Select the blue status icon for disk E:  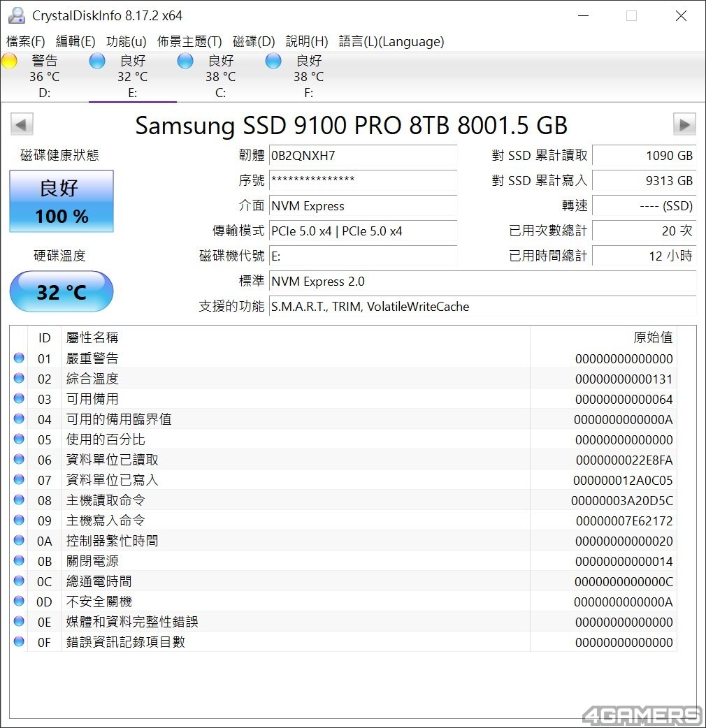tap(97, 61)
